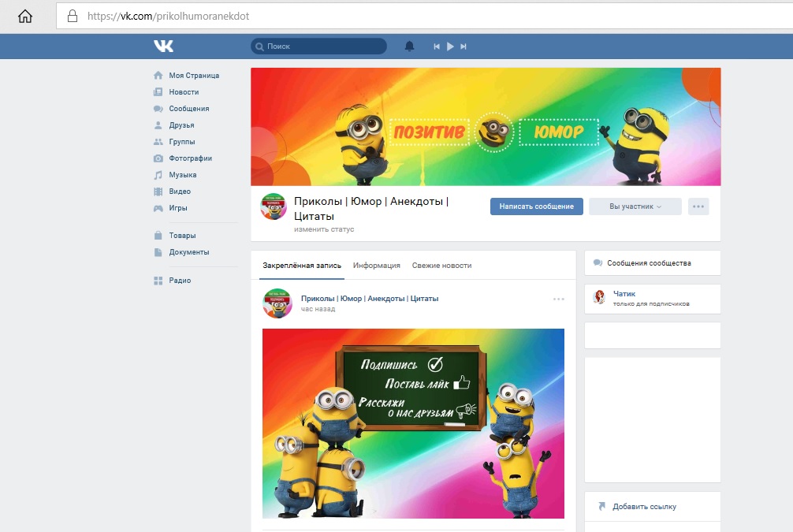Click the Моя Страница home icon
Screen dimensions: 793x532
click(x=158, y=76)
